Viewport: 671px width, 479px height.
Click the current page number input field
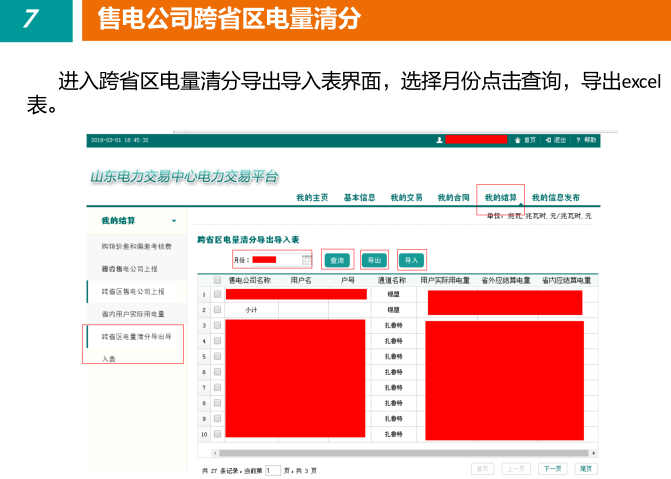(273, 469)
